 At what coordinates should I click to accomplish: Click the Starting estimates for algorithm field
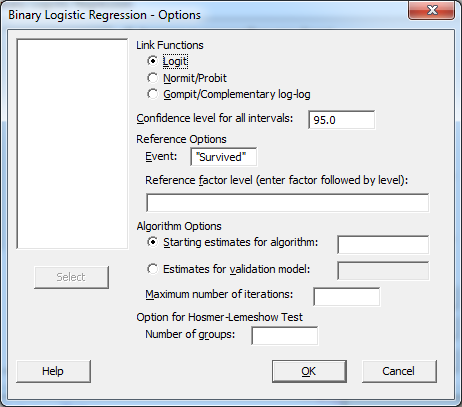pyautogui.click(x=383, y=245)
